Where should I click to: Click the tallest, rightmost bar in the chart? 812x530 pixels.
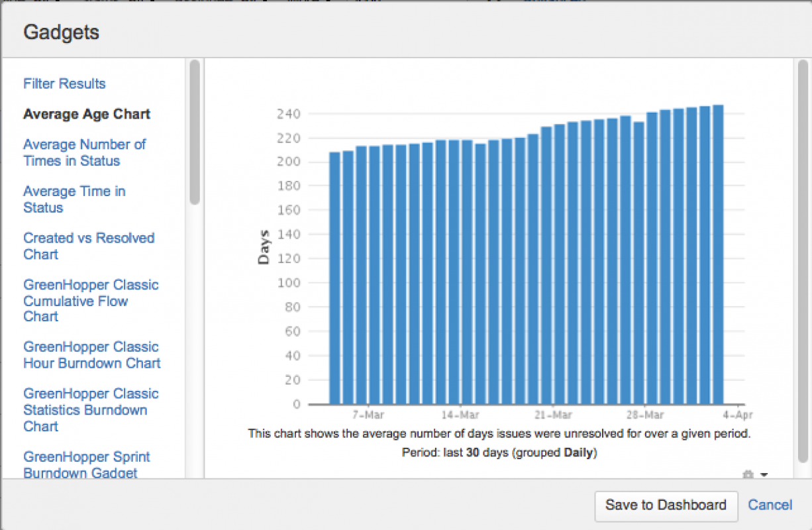[718, 255]
